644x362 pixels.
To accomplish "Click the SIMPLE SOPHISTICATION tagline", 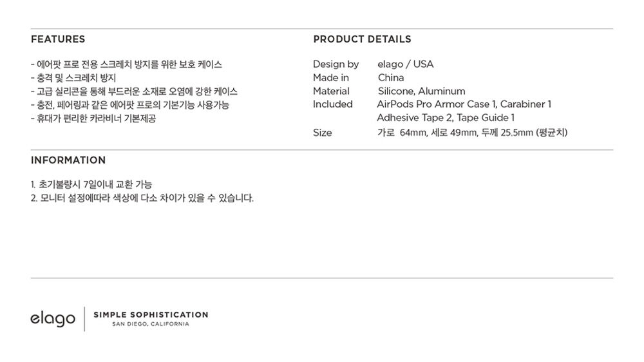I will click(151, 315).
